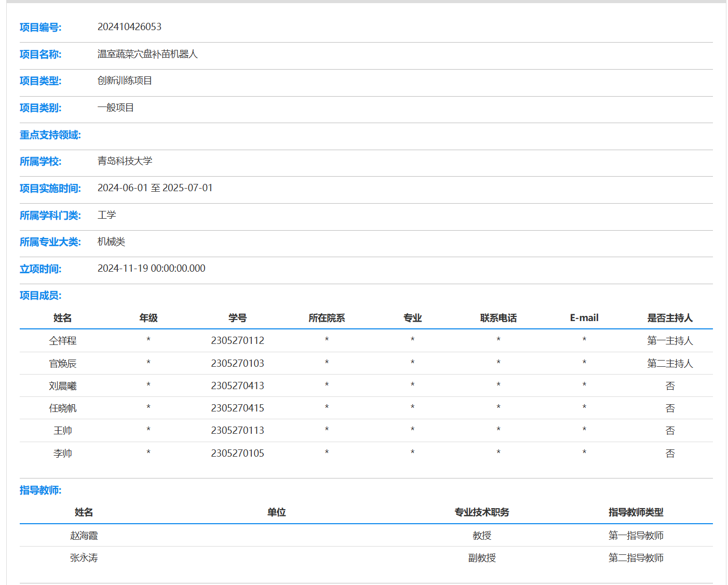
Task: Click member name 刘晨曦
Action: coord(63,386)
